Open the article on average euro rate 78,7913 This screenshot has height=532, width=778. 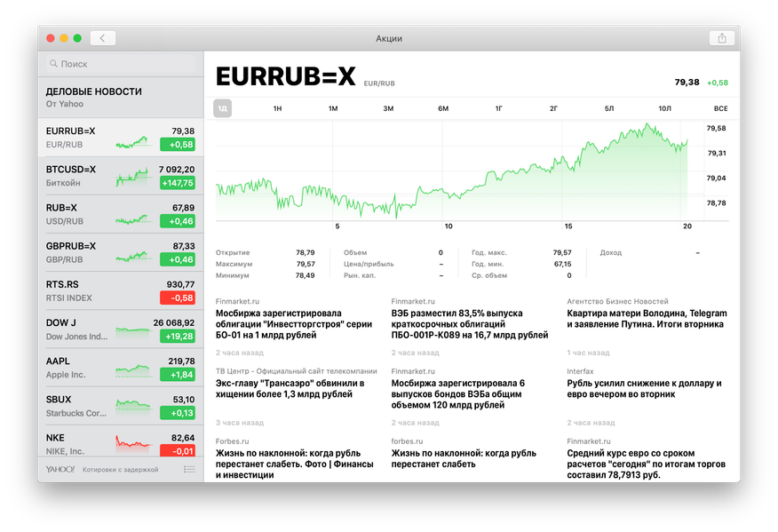pos(646,464)
